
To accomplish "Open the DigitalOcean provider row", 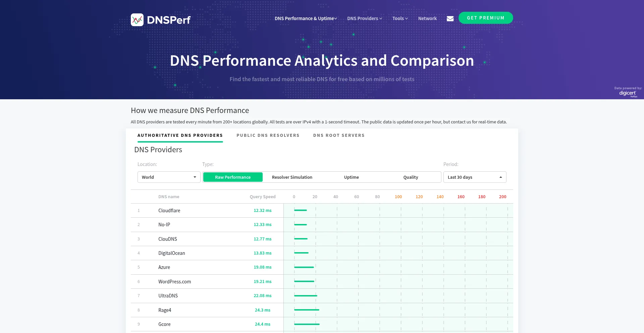I will pos(171,253).
